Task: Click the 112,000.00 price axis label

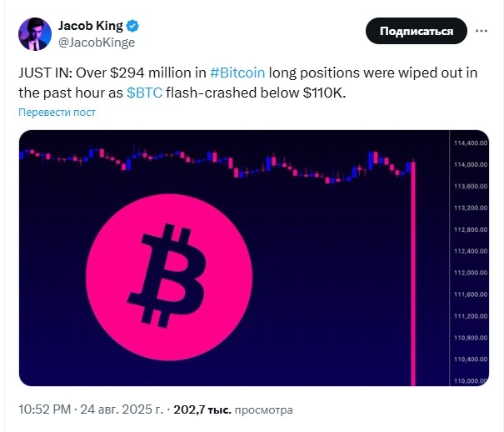Action: tap(470, 273)
